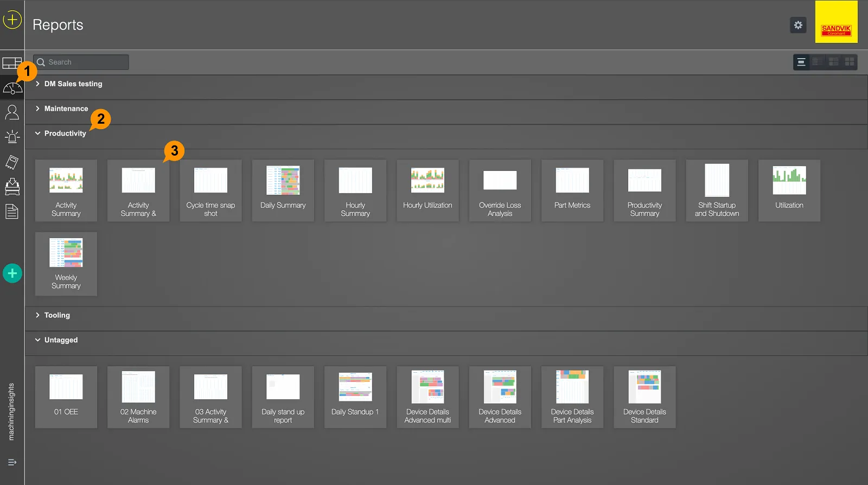The image size is (868, 485).
Task: Open the 02 Machine Alarms report
Action: coord(138,397)
